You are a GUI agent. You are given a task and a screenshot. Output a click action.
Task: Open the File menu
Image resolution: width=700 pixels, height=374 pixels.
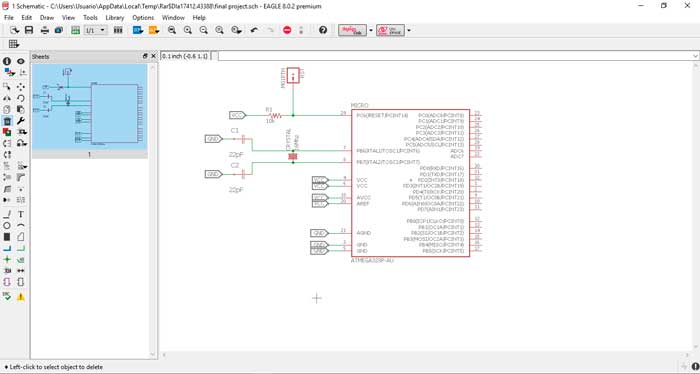click(x=9, y=18)
